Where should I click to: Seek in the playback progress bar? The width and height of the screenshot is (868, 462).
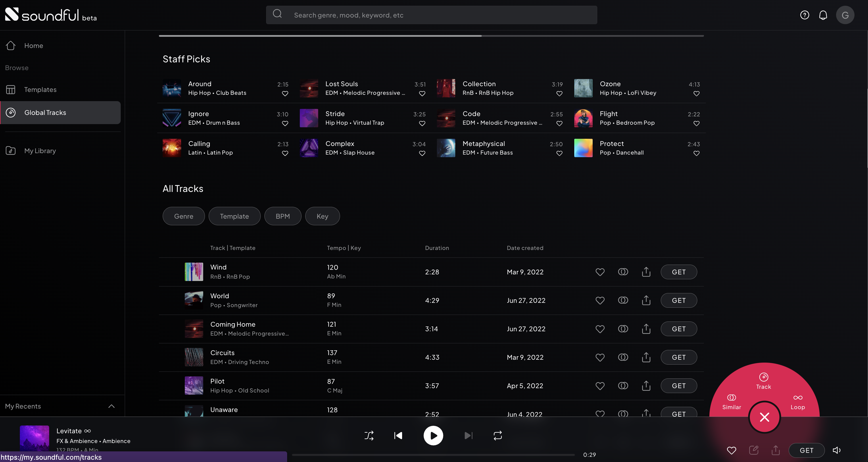pos(433,455)
